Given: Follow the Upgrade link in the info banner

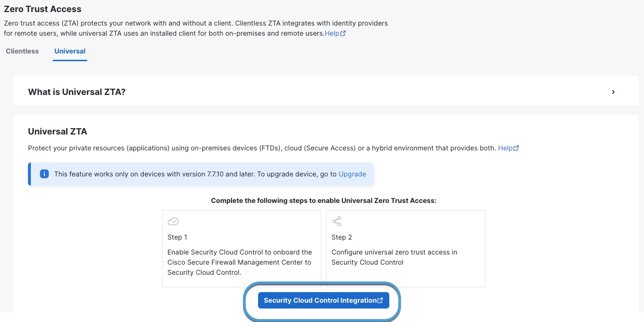Looking at the screenshot, I should [x=352, y=174].
